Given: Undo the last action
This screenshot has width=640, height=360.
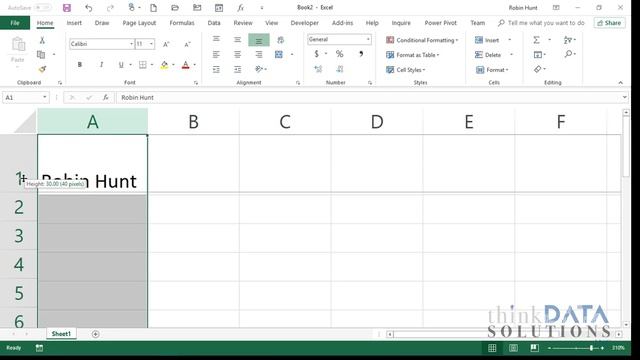Looking at the screenshot, I should (x=89, y=8).
